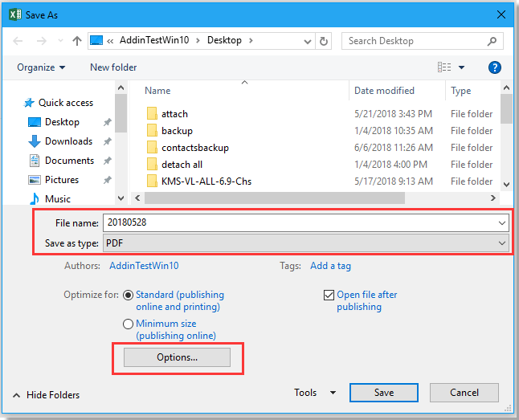519x420 pixels.
Task: Open the Organize dropdown menu
Action: [41, 67]
